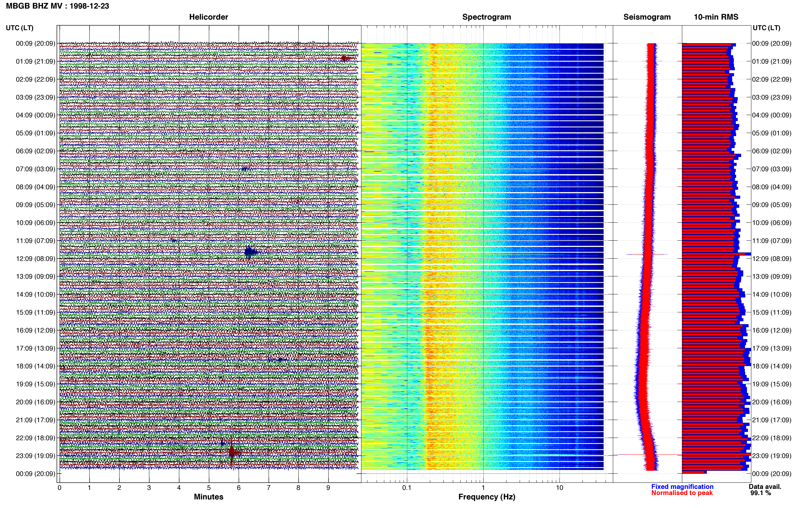This screenshot has width=812, height=508.
Task: Click the "Normalised to peak" legend entry
Action: 682,493
